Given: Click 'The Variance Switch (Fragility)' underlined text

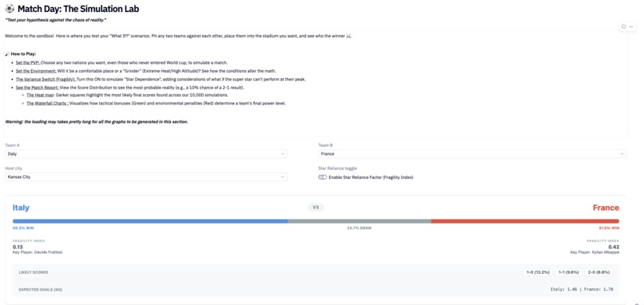Looking at the screenshot, I should click(46, 79).
